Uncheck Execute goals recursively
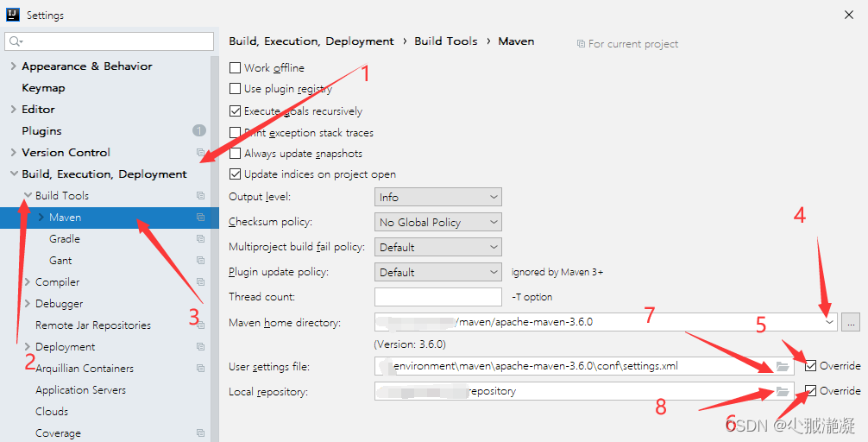 (235, 110)
